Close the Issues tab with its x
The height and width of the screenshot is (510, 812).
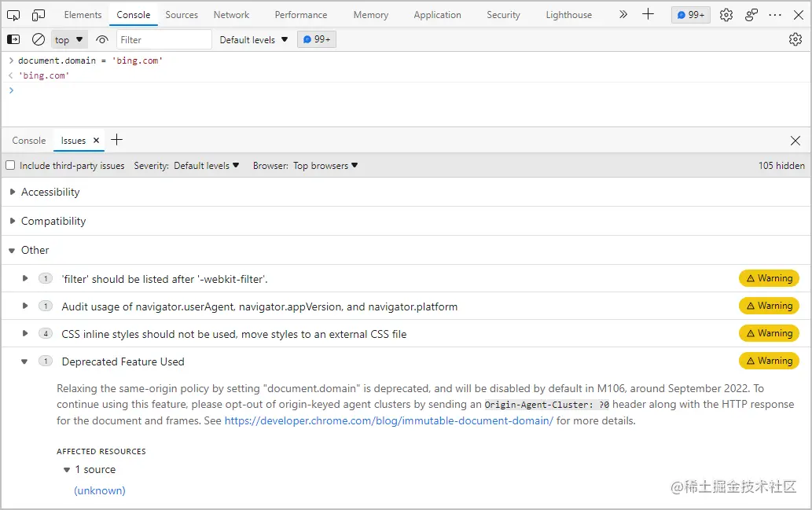click(96, 141)
